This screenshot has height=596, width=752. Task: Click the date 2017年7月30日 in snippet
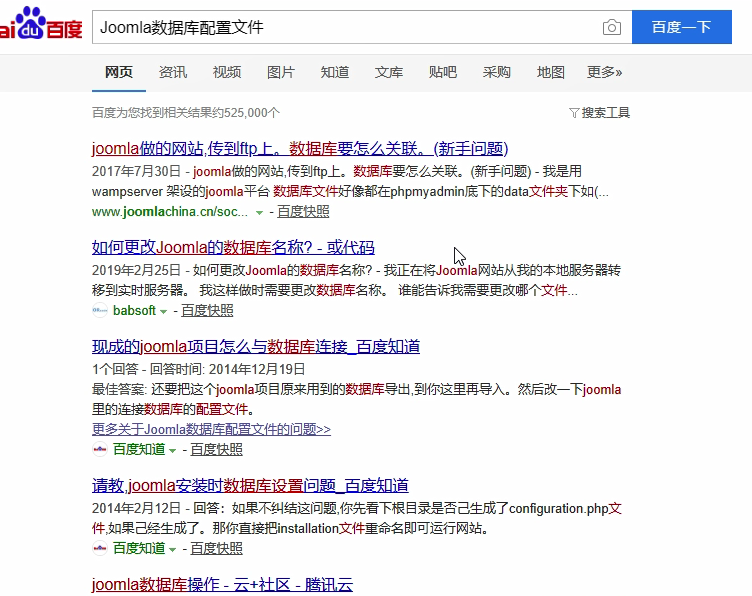(136, 171)
